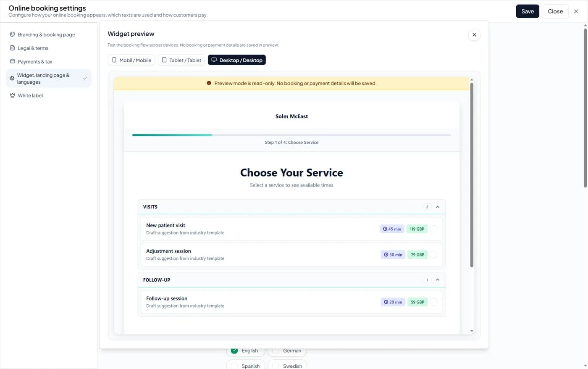
Task: Click the Payments & tax card icon
Action: pos(13,61)
